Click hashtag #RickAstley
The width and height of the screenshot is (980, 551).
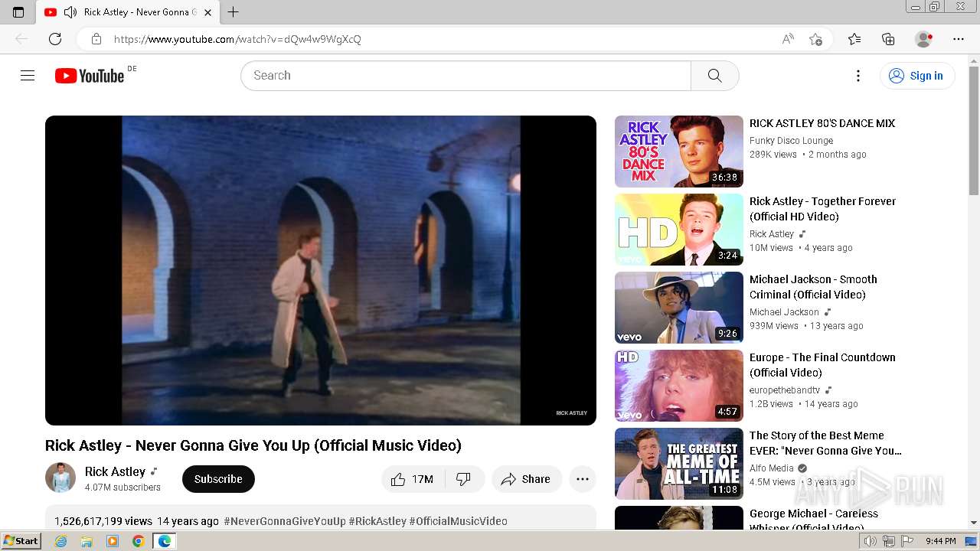click(377, 521)
